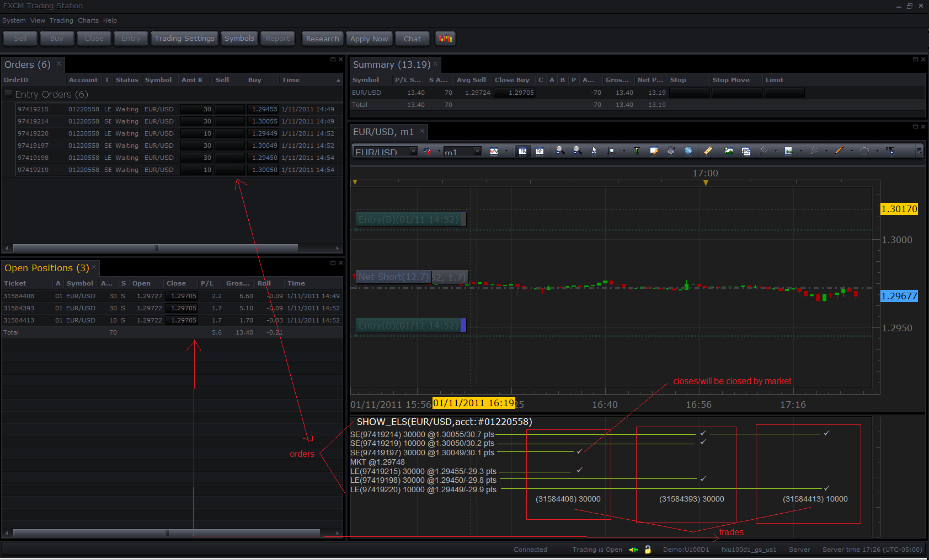Image resolution: width=929 pixels, height=560 pixels.
Task: Click the ABC text label tool
Action: coord(890,150)
